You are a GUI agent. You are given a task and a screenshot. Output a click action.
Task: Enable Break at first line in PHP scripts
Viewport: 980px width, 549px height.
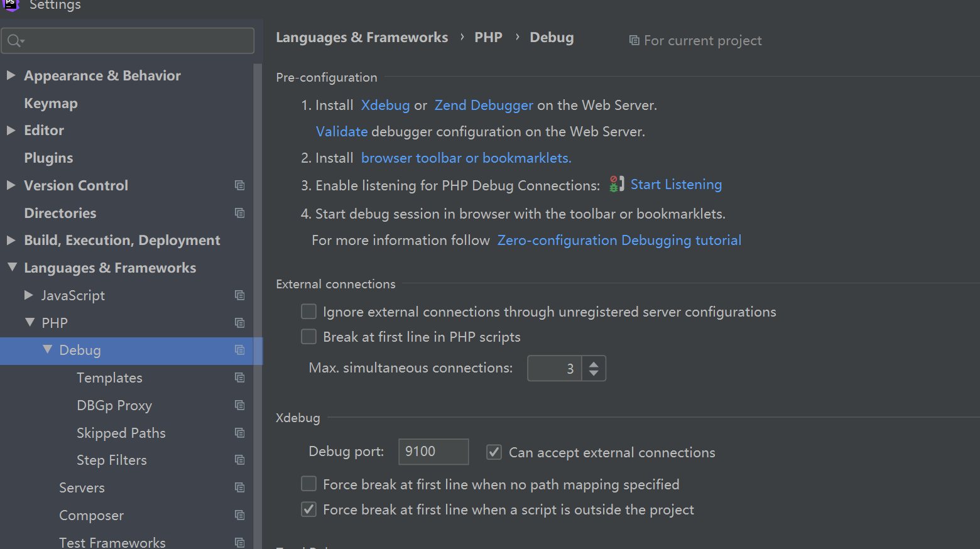pyautogui.click(x=308, y=337)
